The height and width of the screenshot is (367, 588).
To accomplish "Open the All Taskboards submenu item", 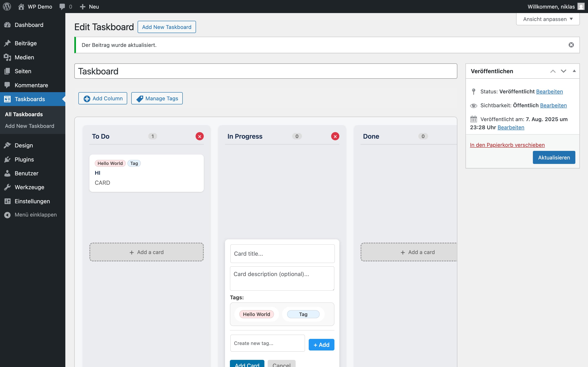I will [x=24, y=114].
